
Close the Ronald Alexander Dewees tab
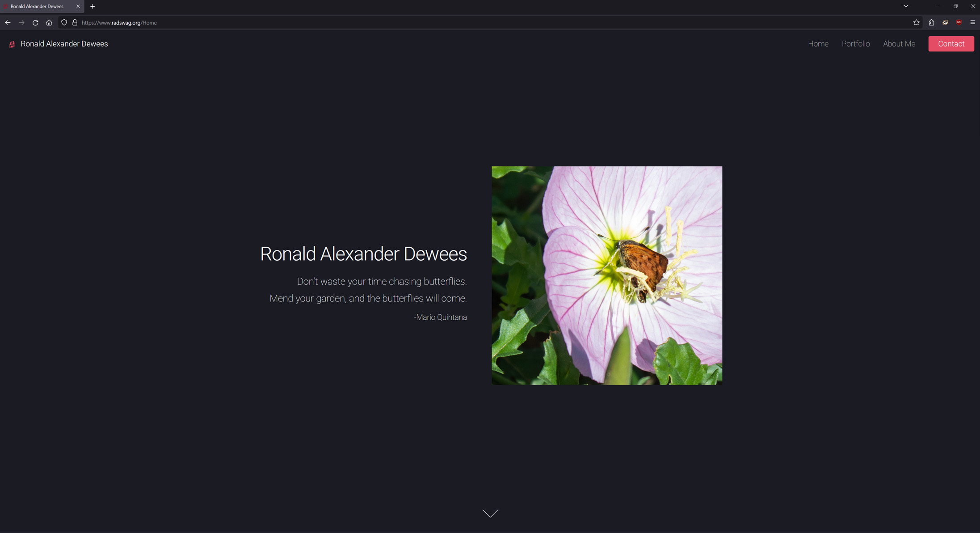[78, 6]
